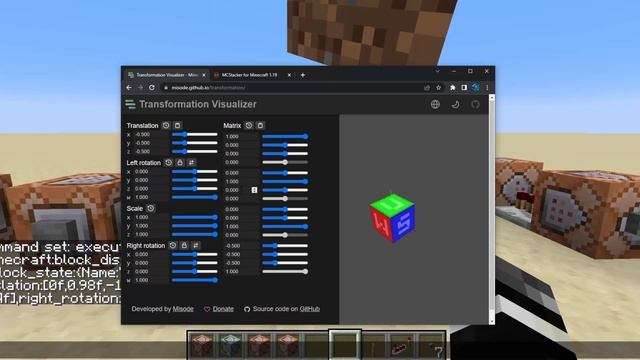Open the language globe menu
This screenshot has width=640, height=360.
tap(436, 104)
